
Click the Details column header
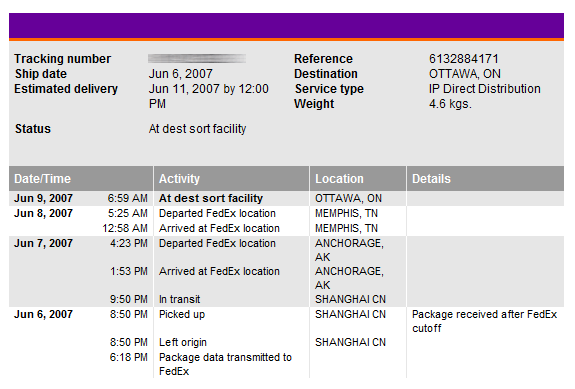coord(486,179)
